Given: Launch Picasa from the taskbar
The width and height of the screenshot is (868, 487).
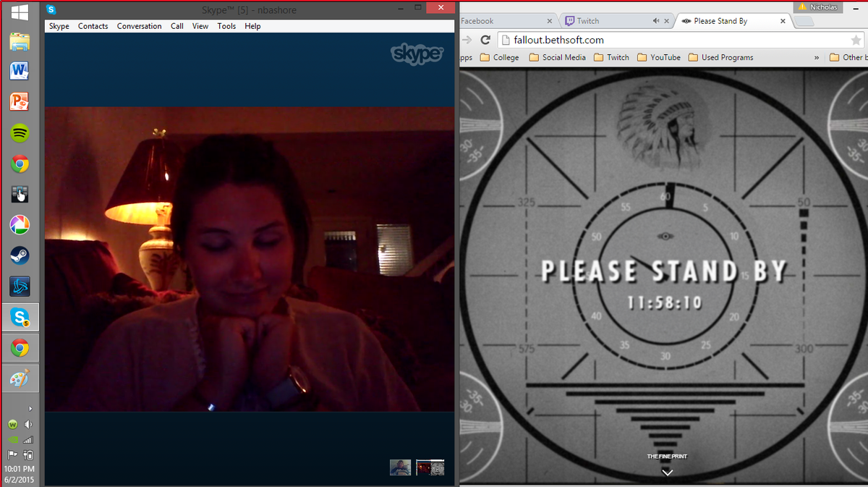Looking at the screenshot, I should pyautogui.click(x=20, y=225).
